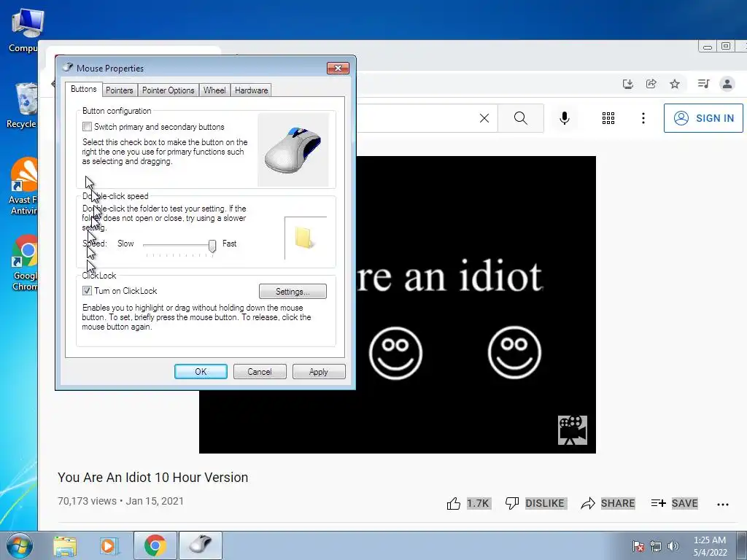Click the test folder icon
The width and height of the screenshot is (747, 560).
[303, 238]
